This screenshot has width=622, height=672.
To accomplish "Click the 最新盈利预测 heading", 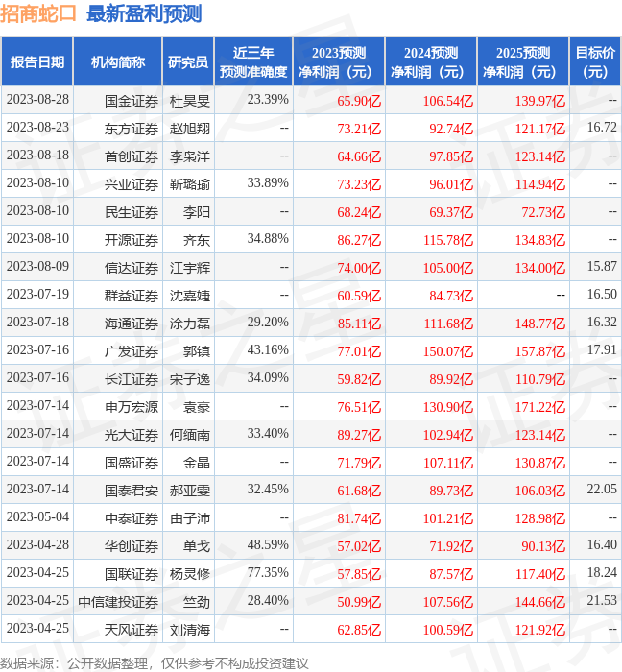I will tap(144, 14).
